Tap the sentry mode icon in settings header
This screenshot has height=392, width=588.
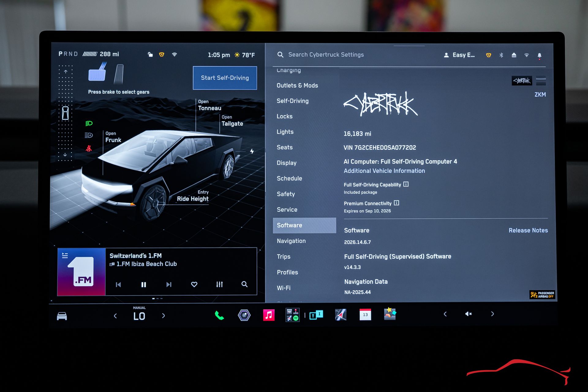click(x=488, y=55)
